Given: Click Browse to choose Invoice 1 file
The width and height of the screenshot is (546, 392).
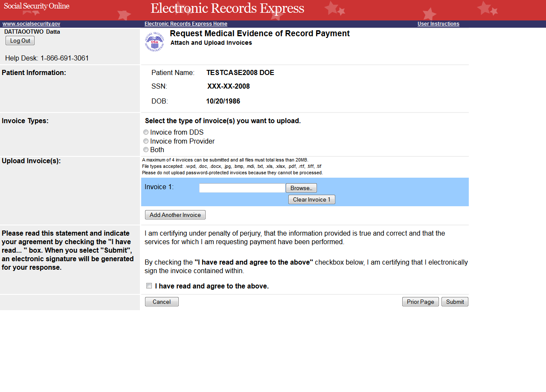Looking at the screenshot, I should pyautogui.click(x=301, y=188).
